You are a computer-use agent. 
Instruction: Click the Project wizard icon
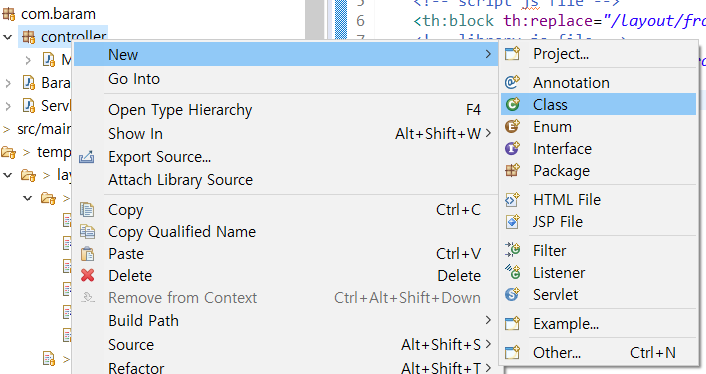click(x=512, y=54)
